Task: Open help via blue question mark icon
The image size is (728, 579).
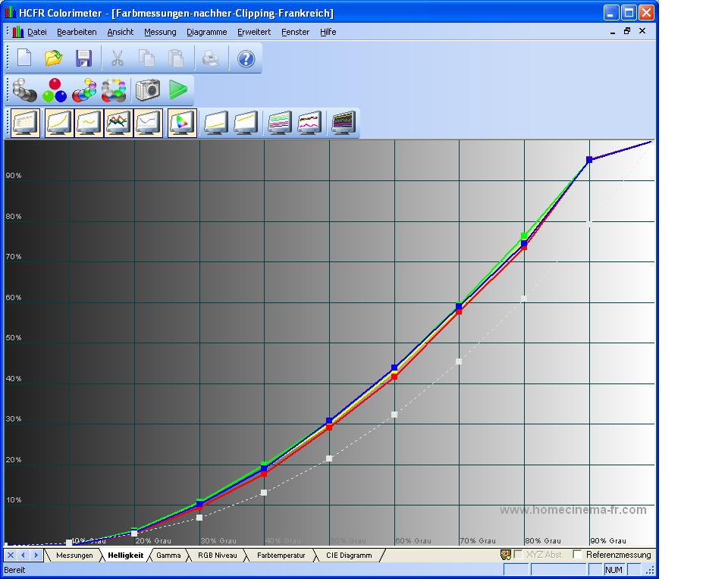Action: coord(246,58)
